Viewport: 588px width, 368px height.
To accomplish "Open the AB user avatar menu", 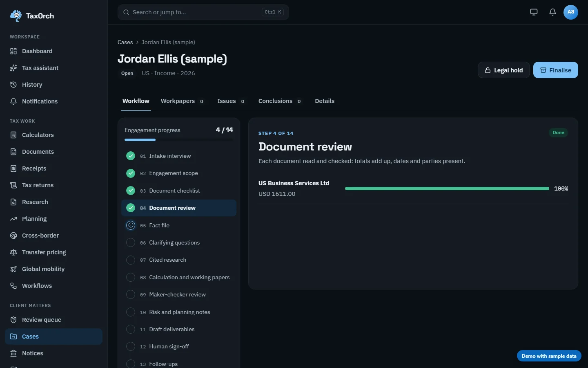I will [571, 12].
